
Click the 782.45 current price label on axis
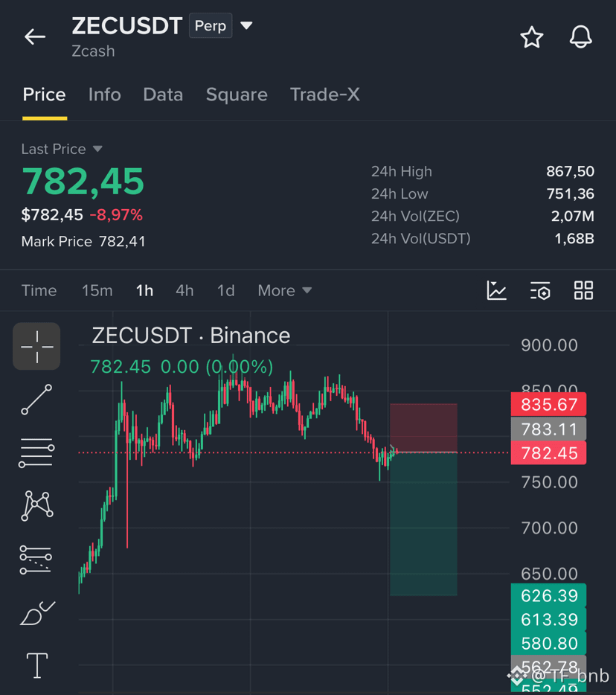tap(548, 453)
